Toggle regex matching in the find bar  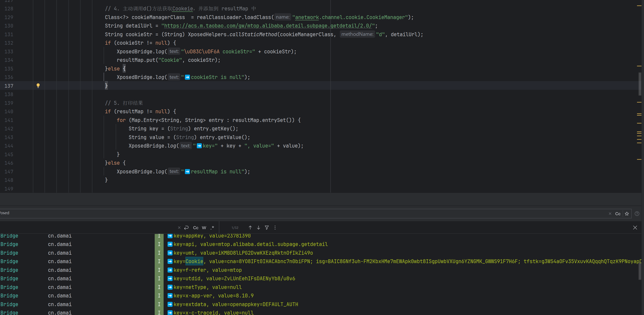212,228
